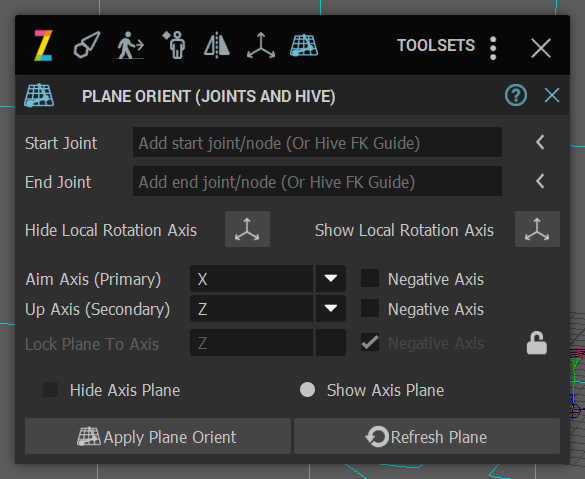Viewport: 585px width, 479px height.
Task: Select the Show Axis Plane option
Action: [307, 389]
